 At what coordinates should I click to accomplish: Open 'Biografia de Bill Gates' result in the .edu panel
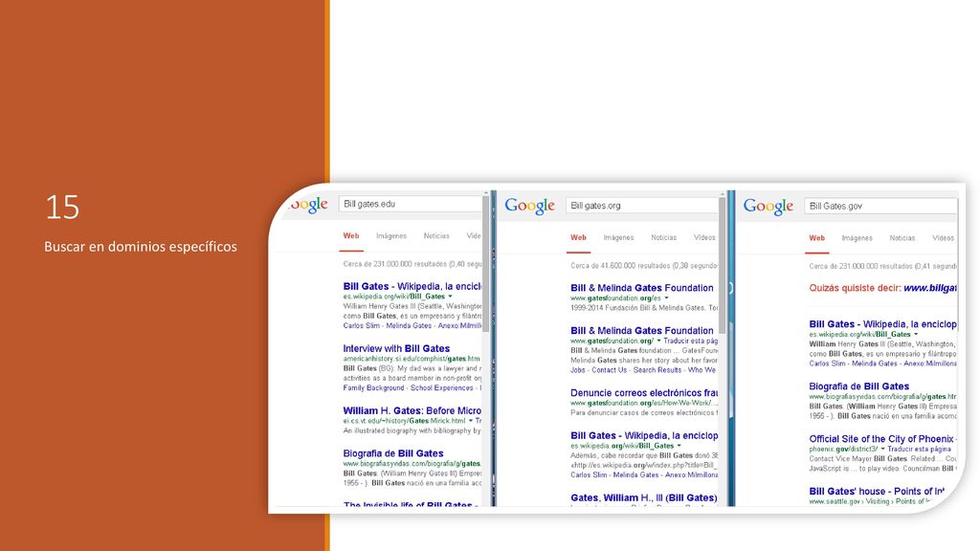pos(393,453)
